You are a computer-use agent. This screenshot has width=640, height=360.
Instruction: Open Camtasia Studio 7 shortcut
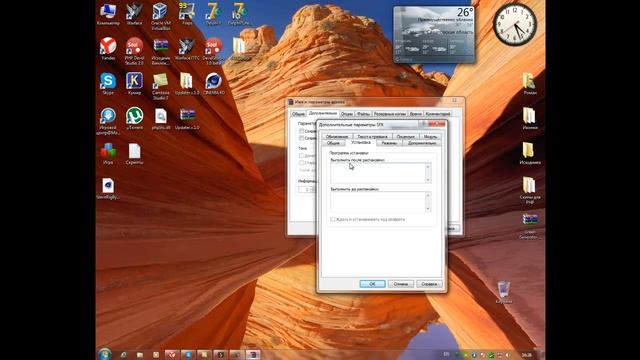(x=160, y=86)
